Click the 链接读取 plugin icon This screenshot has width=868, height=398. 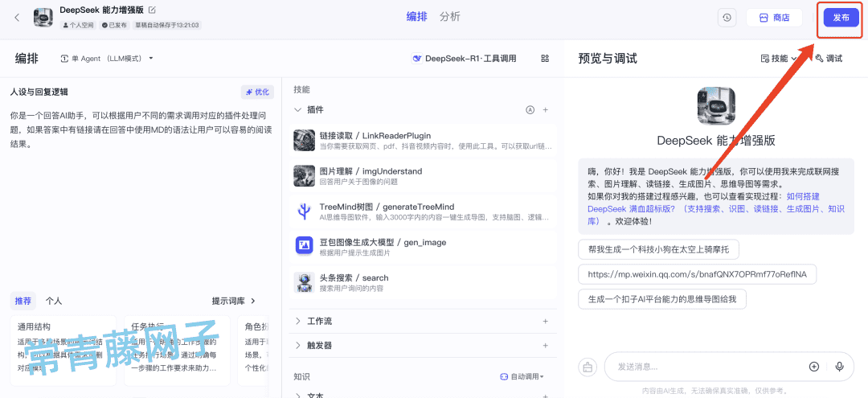[x=304, y=141]
